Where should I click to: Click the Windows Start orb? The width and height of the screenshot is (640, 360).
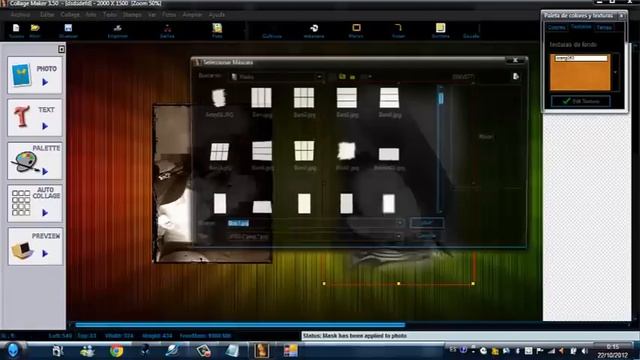13,350
